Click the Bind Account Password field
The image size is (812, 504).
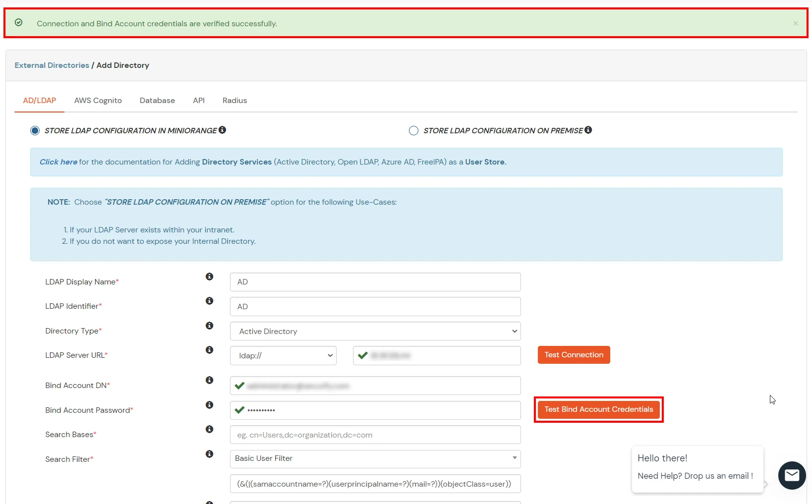point(375,410)
